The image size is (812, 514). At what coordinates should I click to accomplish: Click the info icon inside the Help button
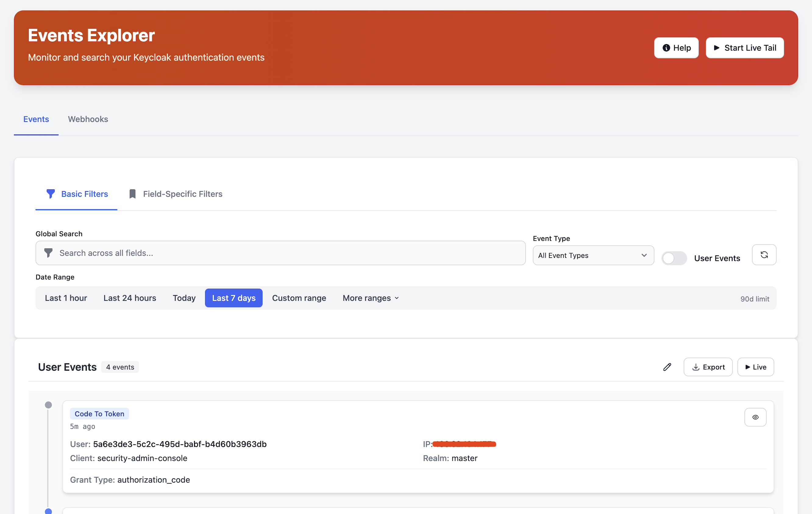click(x=667, y=48)
